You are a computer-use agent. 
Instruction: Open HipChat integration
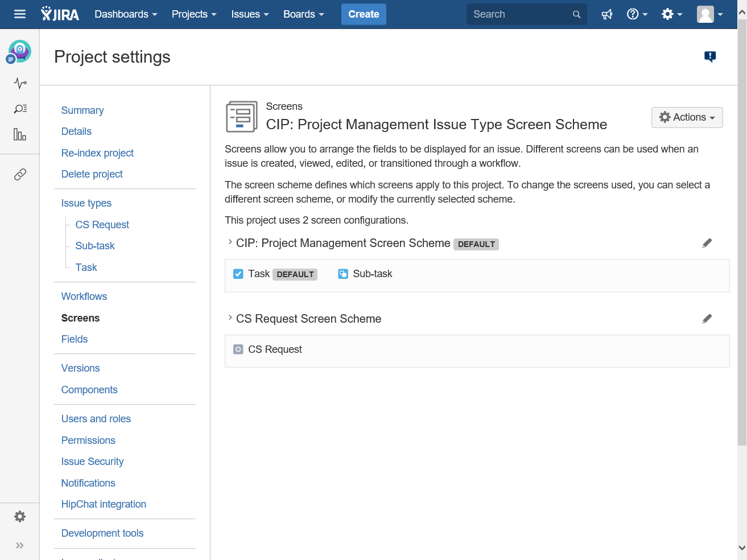pos(104,504)
